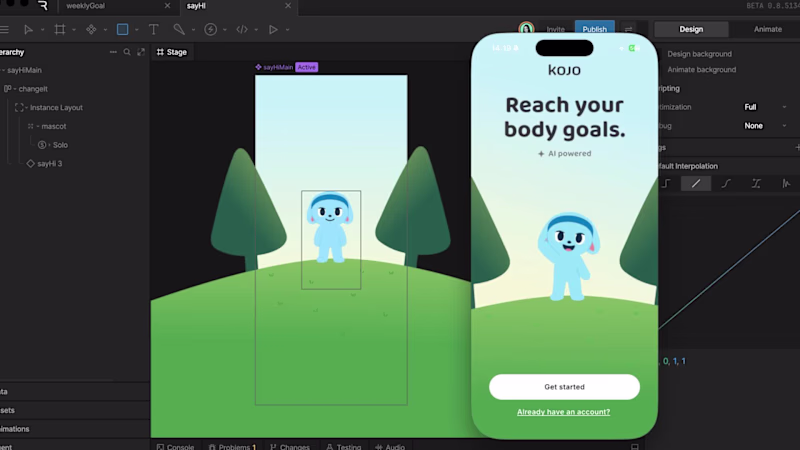Expand the Hierarchy panel

pos(141,52)
